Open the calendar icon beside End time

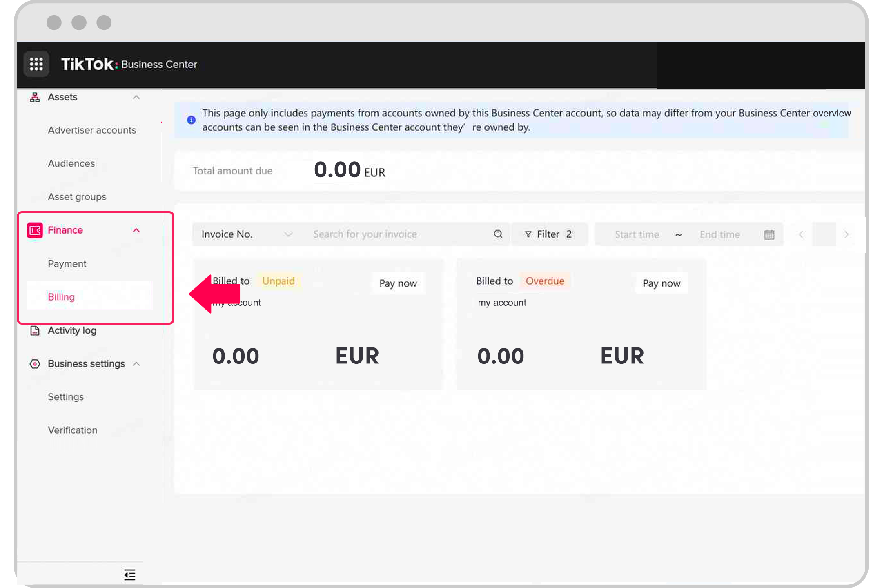(769, 234)
